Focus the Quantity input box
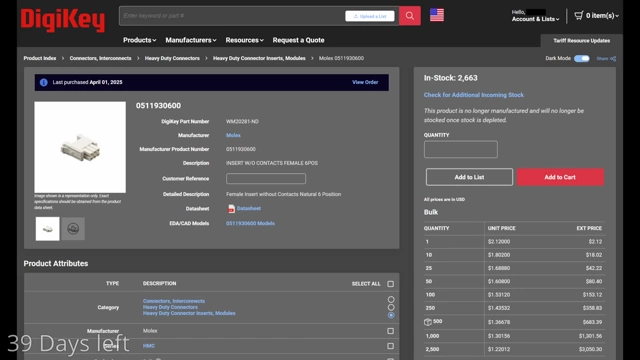 460,149
